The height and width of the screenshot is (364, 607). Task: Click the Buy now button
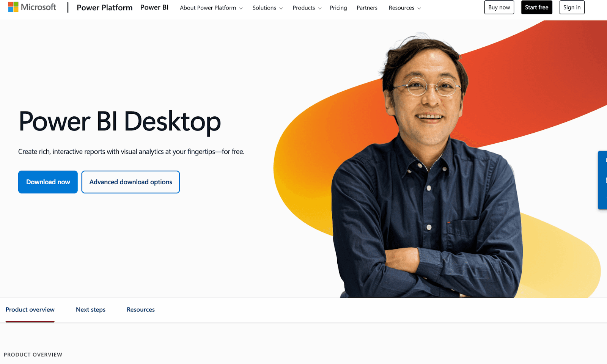click(x=499, y=7)
